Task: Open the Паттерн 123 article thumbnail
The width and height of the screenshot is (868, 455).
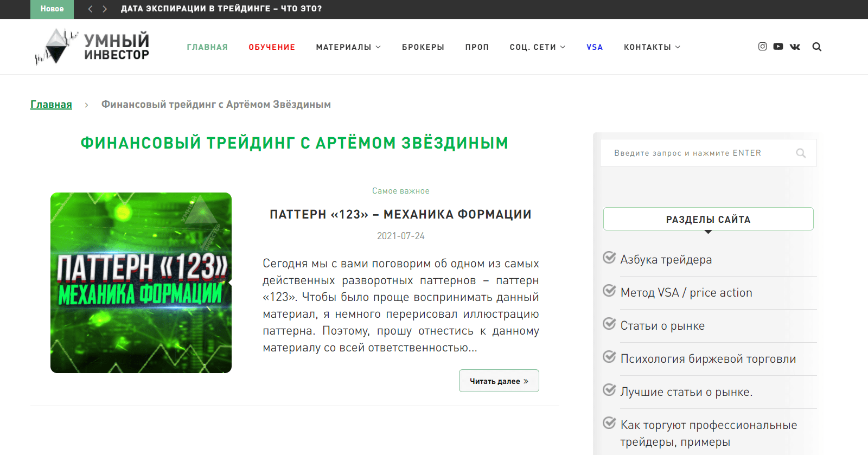Action: 141,283
